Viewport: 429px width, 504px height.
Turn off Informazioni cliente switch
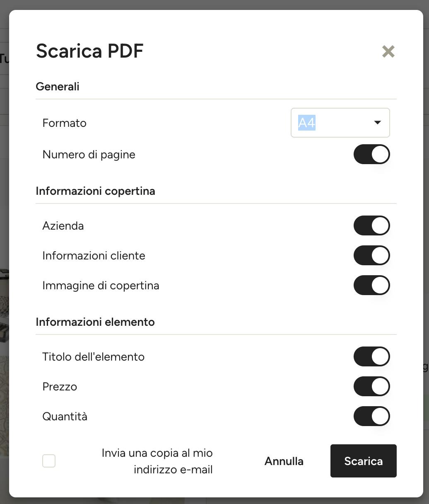(371, 255)
